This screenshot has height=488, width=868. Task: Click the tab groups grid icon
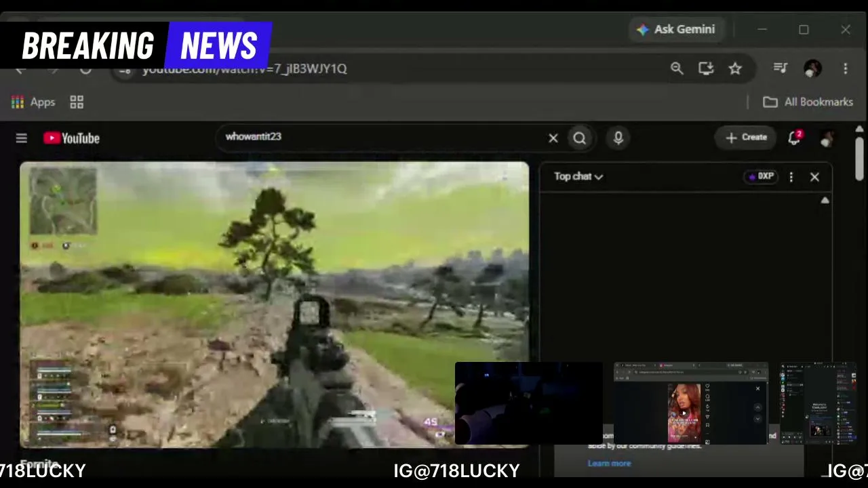tap(77, 102)
